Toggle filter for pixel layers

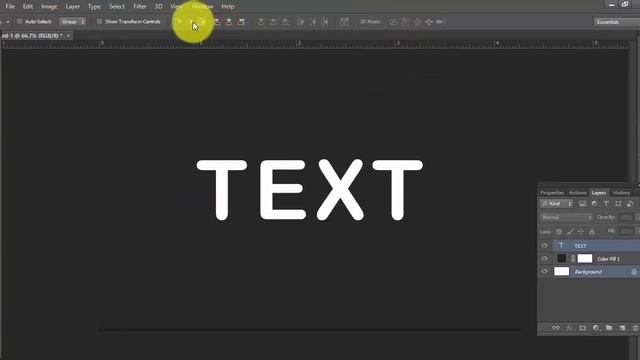click(x=582, y=204)
